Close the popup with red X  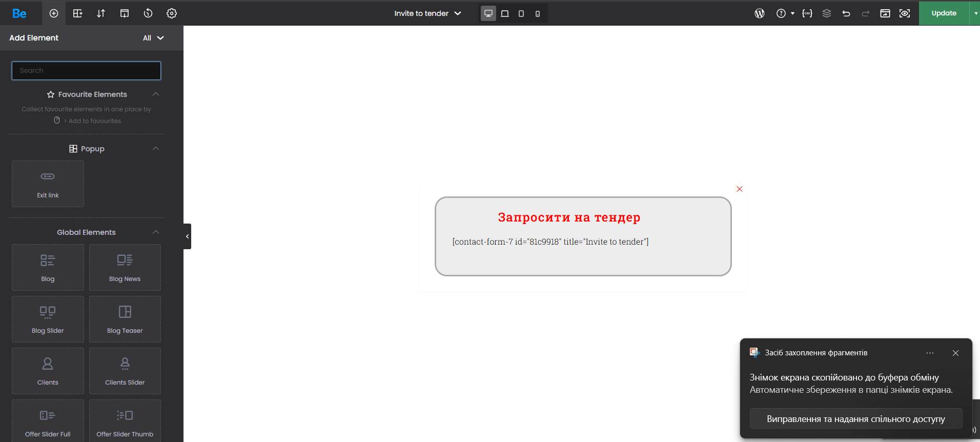tap(740, 189)
